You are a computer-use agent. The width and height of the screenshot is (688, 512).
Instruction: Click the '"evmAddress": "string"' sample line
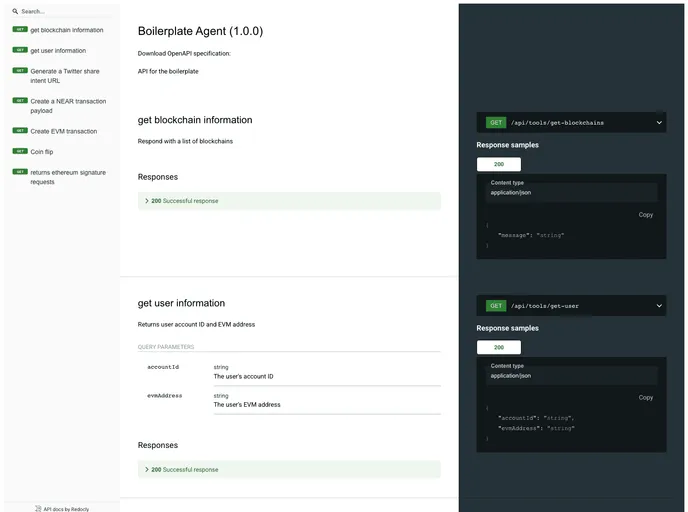click(x=536, y=428)
